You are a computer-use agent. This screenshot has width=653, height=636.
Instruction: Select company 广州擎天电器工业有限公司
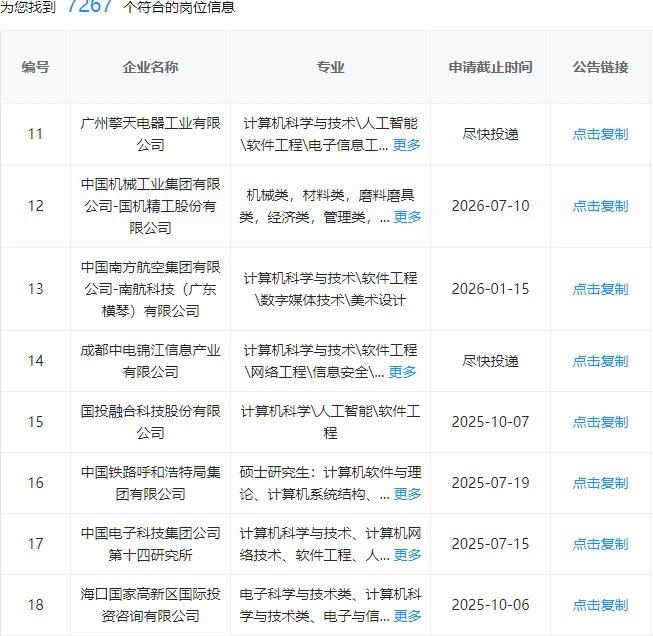tap(150, 134)
